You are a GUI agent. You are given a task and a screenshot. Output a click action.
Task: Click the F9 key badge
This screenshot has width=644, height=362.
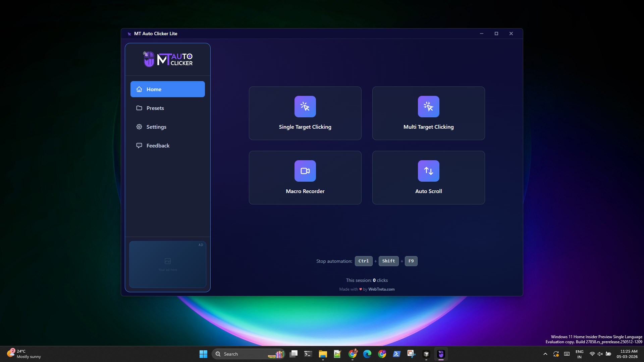pos(411,261)
